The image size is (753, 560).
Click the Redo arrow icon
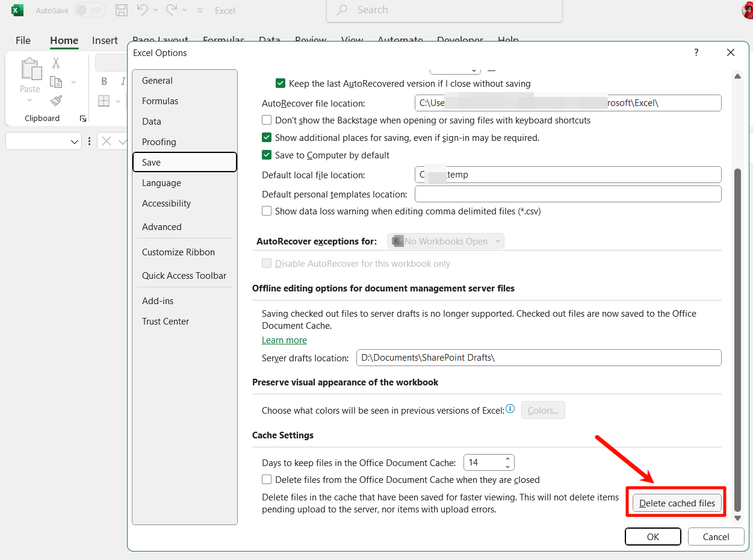pyautogui.click(x=172, y=10)
